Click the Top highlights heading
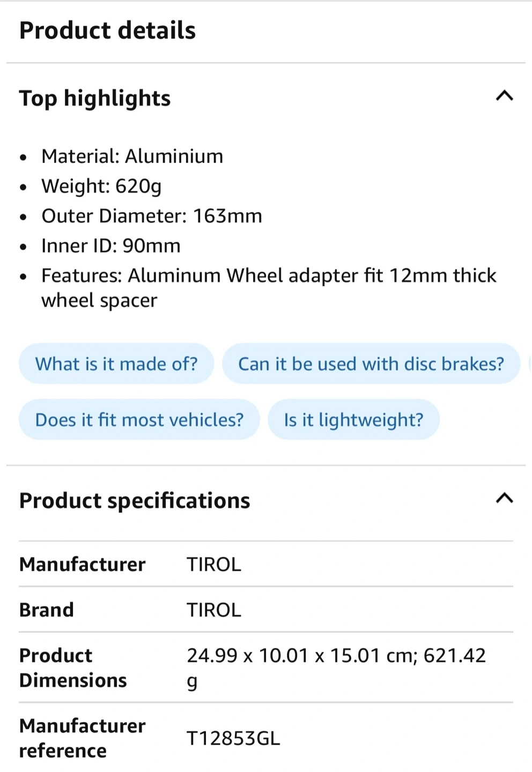 point(95,99)
